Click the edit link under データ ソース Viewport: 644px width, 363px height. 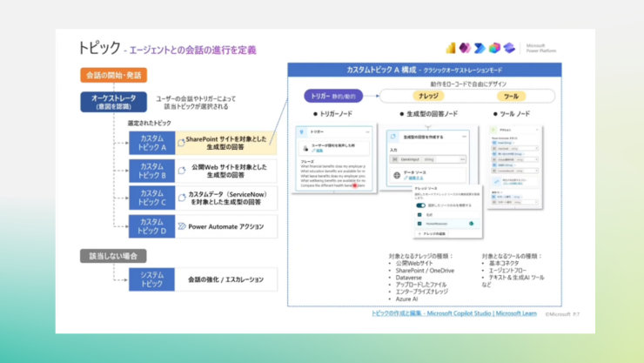(x=413, y=178)
